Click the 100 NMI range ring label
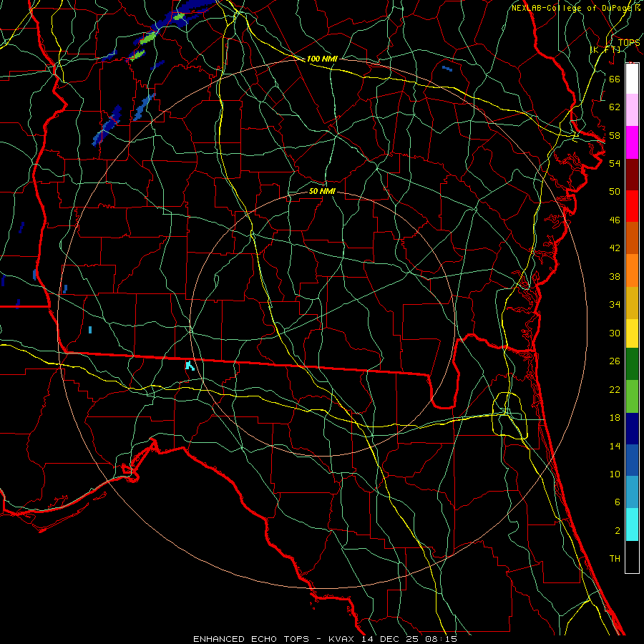Viewport: 644px width, 644px height. (322, 59)
